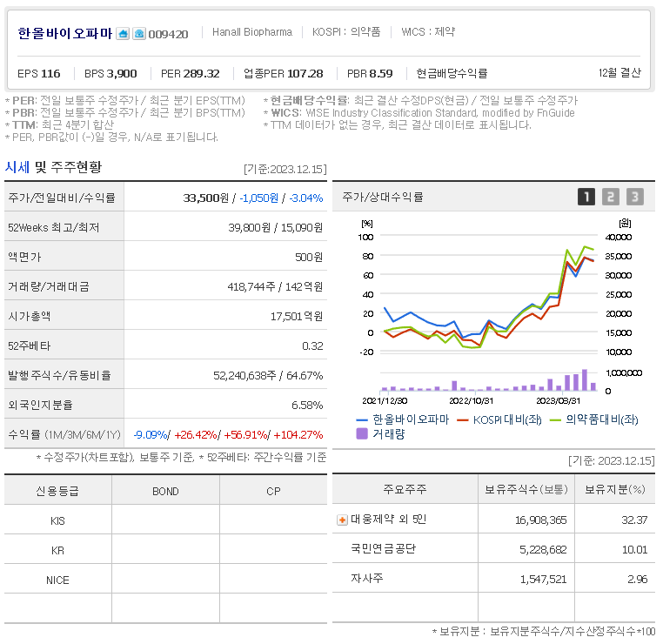Image resolution: width=663 pixels, height=644 pixels.
Task: Click the NICE credit rating row label
Action: [58, 580]
